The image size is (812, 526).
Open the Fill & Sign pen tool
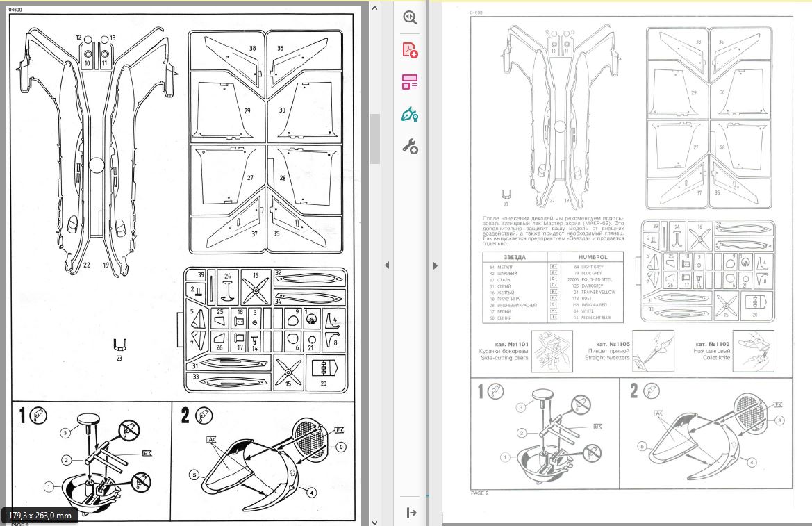tap(410, 114)
